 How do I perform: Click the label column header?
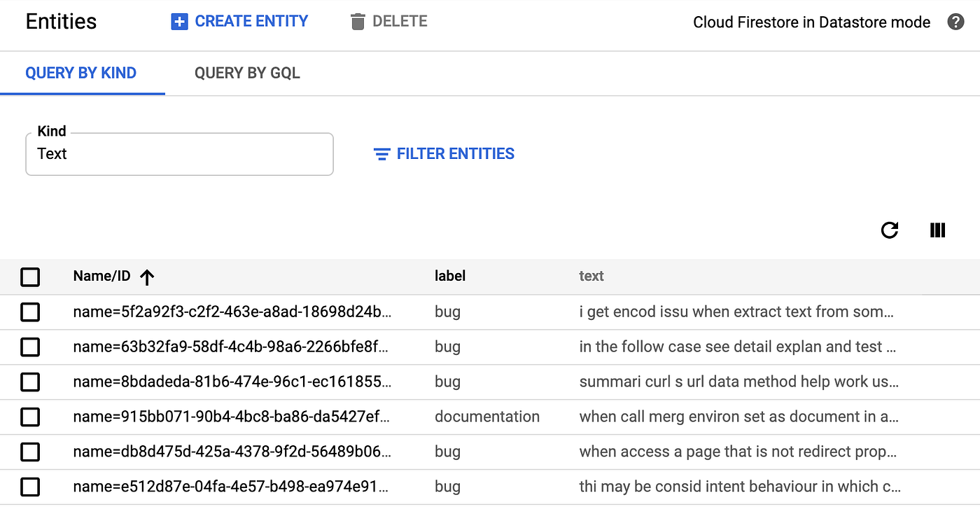point(450,276)
